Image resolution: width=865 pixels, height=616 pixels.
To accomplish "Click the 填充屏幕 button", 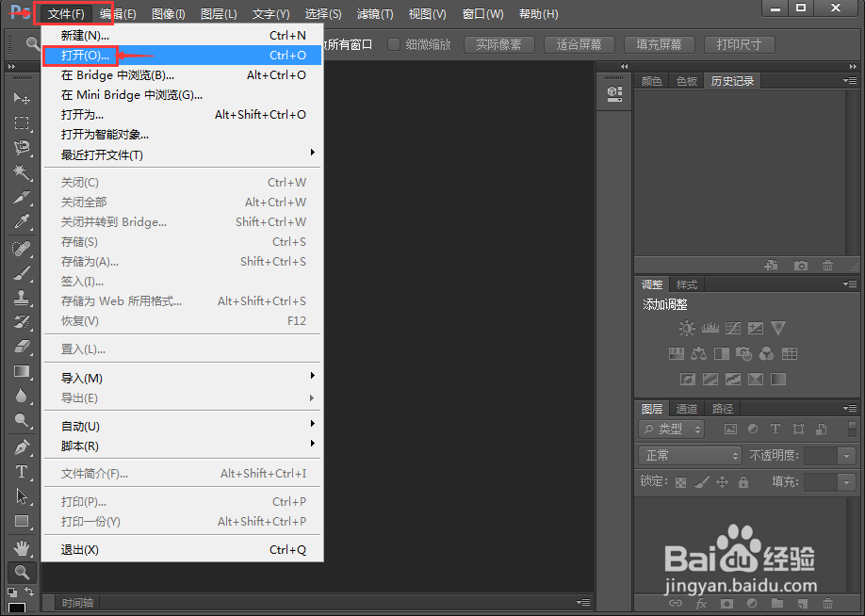I will click(660, 44).
